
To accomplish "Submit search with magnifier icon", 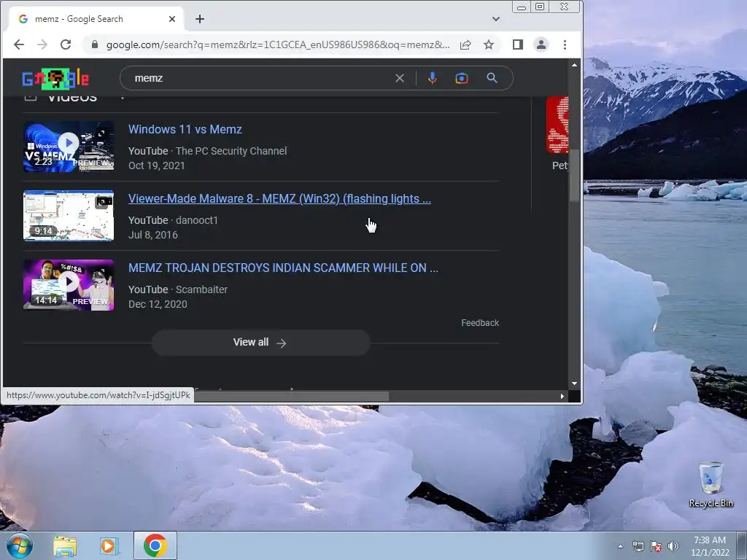I will click(492, 78).
